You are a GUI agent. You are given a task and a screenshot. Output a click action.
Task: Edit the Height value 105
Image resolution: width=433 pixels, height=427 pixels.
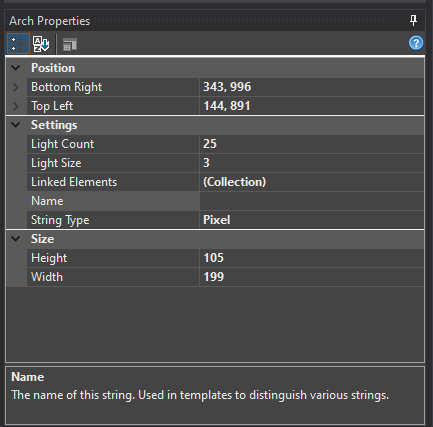pyautogui.click(x=312, y=258)
